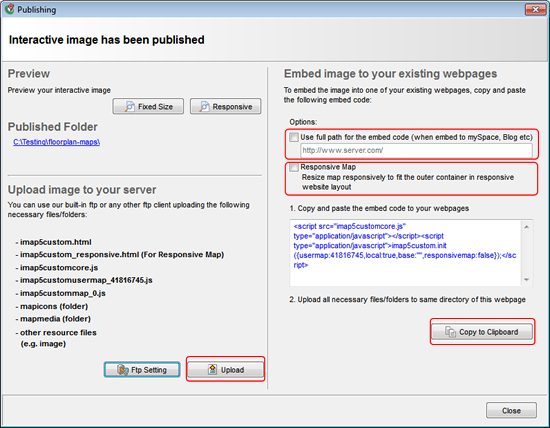This screenshot has height=428, width=550.
Task: Click the embed code scrollbar up arrow
Action: click(x=526, y=227)
